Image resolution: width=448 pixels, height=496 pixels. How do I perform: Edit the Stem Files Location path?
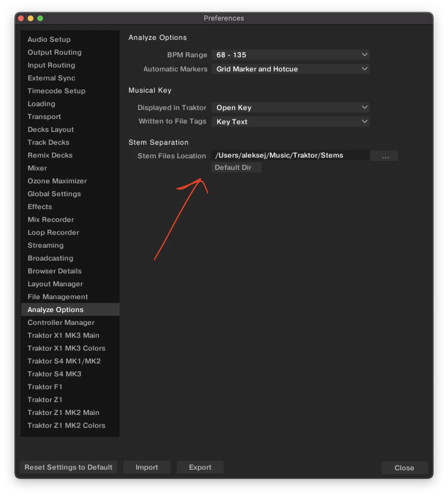click(289, 155)
